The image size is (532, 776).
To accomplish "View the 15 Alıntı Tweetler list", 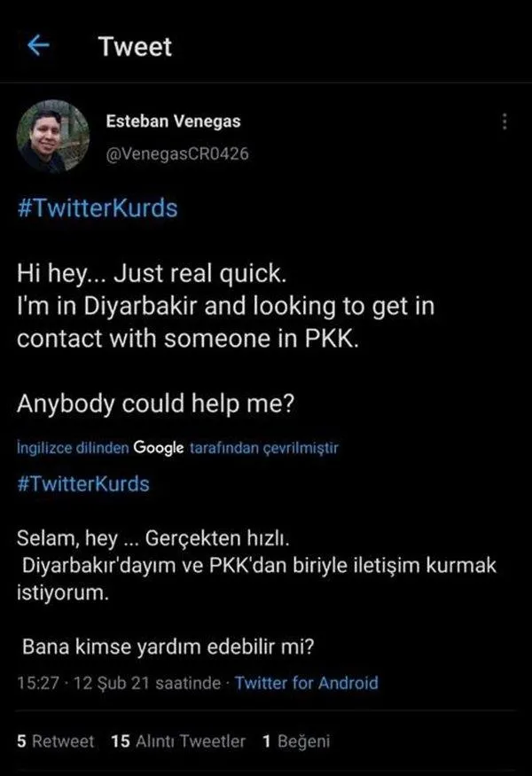I will click(178, 741).
